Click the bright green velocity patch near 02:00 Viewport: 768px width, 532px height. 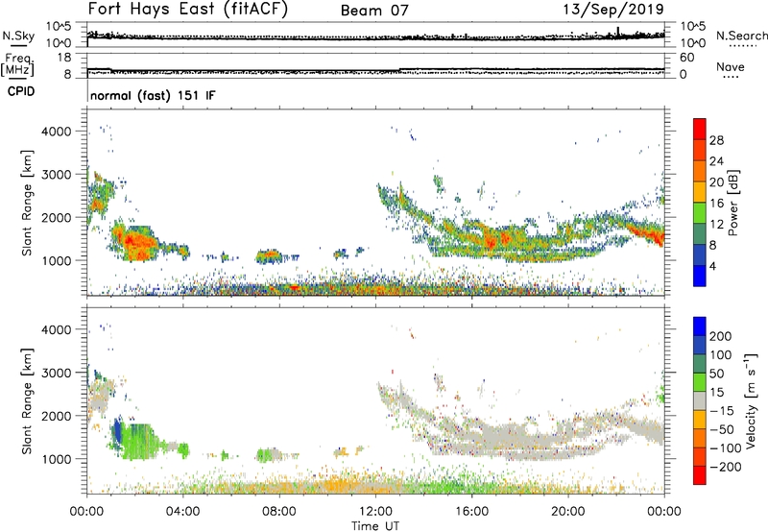click(137, 441)
